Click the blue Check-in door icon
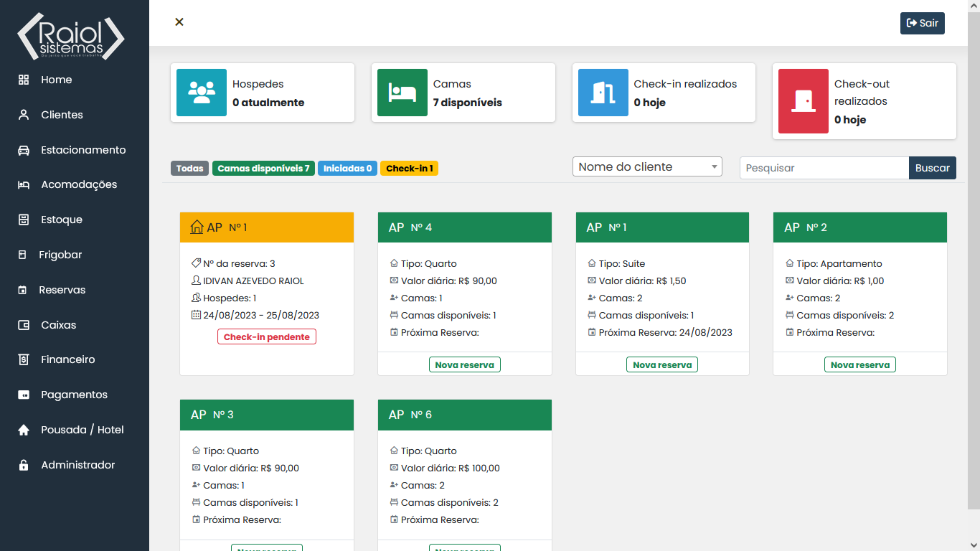The image size is (980, 551). click(x=603, y=92)
